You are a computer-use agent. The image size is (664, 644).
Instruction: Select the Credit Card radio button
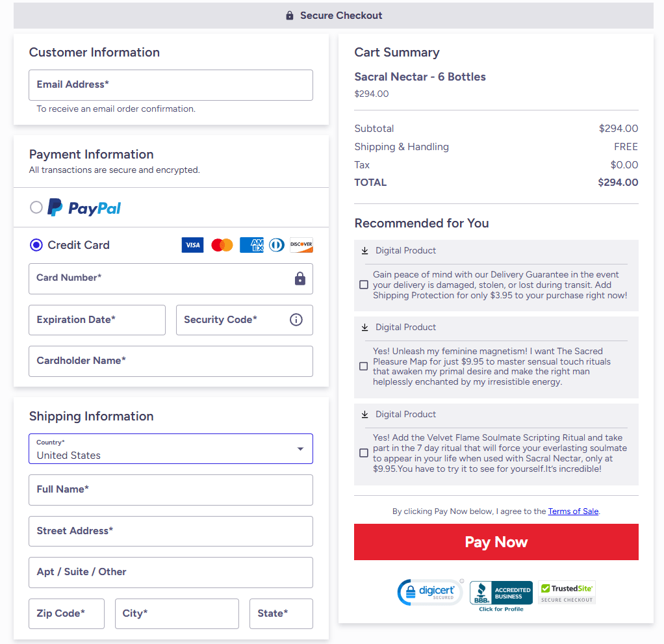click(36, 245)
